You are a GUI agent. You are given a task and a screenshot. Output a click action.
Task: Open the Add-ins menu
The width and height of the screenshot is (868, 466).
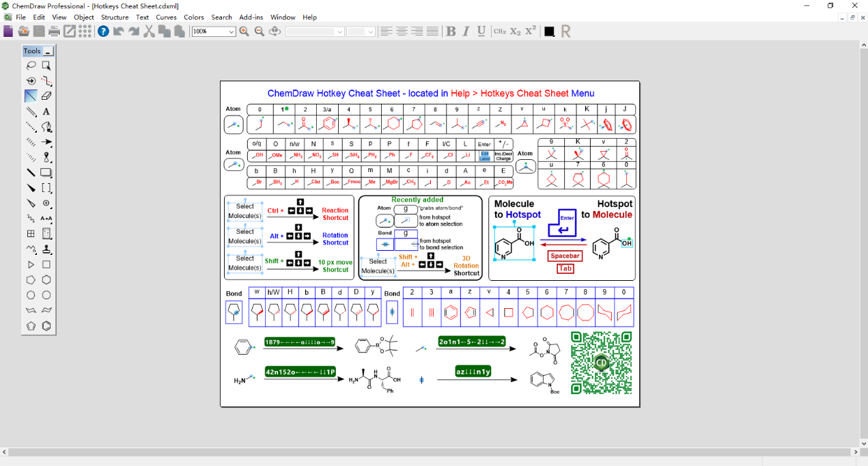click(x=251, y=17)
